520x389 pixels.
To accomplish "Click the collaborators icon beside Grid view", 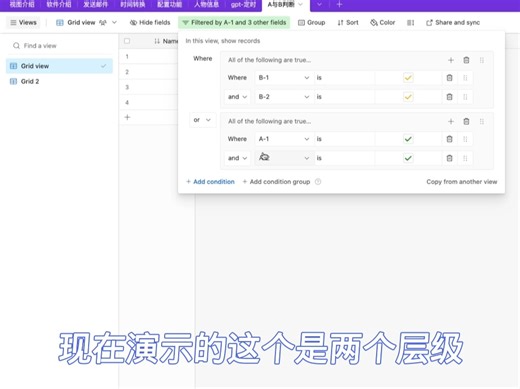I will pyautogui.click(x=103, y=23).
